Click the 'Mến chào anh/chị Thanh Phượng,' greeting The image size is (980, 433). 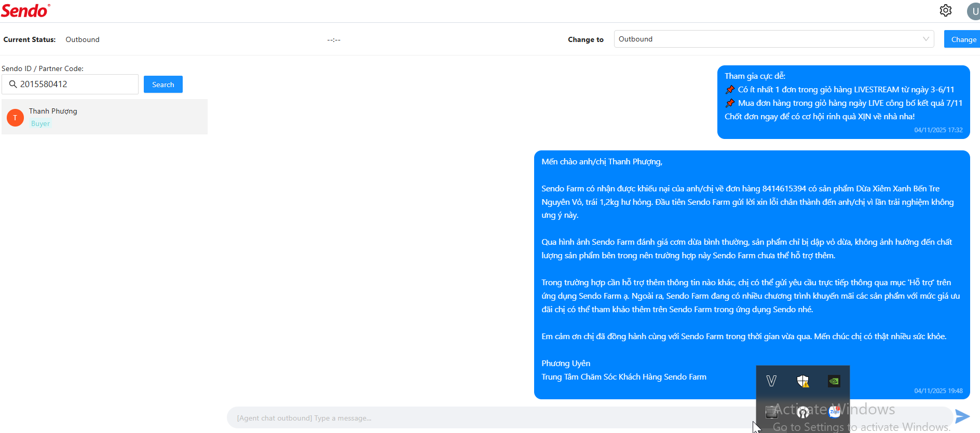coord(602,162)
